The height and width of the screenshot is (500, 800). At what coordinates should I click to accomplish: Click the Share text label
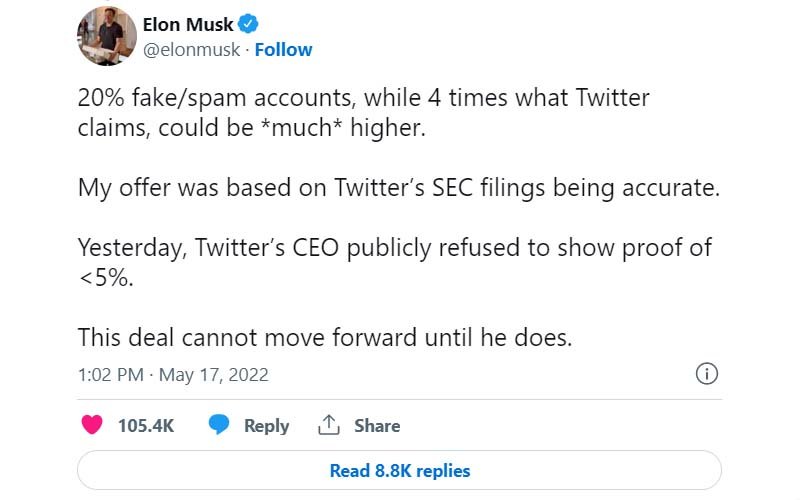377,425
